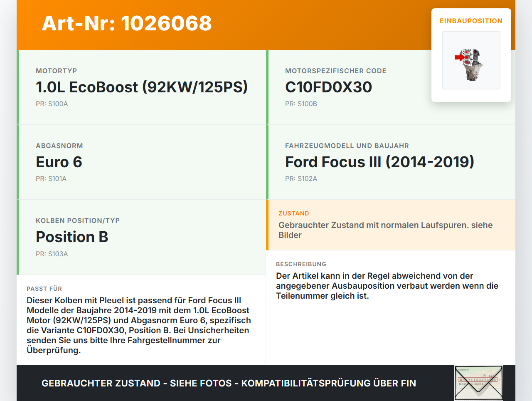The width and height of the screenshot is (532, 401).
Task: Select the ABGASNORM label
Action: tap(59, 146)
